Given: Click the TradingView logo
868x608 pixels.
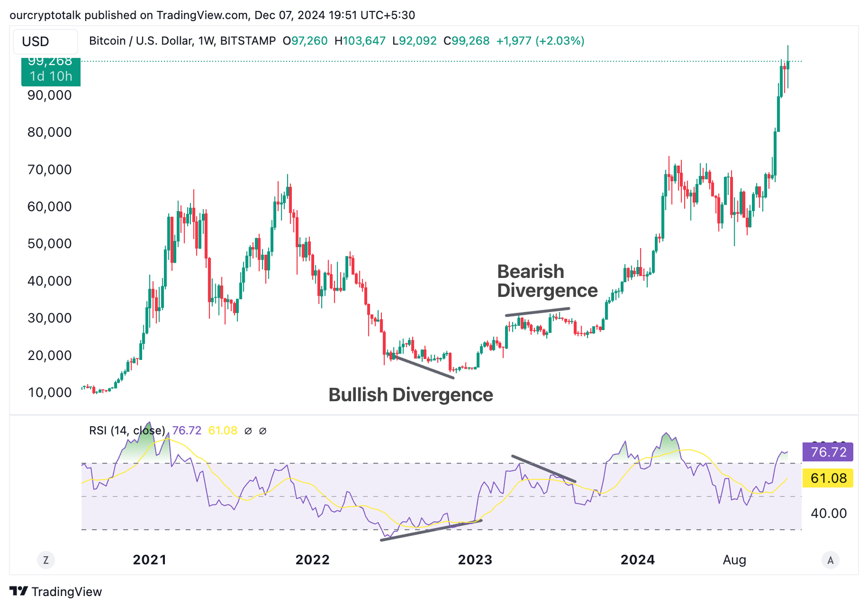Looking at the screenshot, I should pos(20,592).
